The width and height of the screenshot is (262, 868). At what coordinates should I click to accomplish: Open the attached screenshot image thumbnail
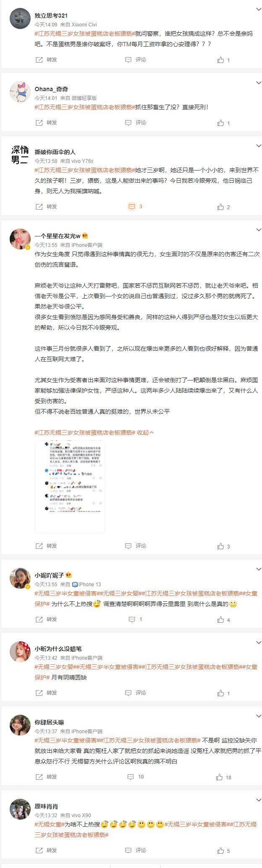[70, 487]
